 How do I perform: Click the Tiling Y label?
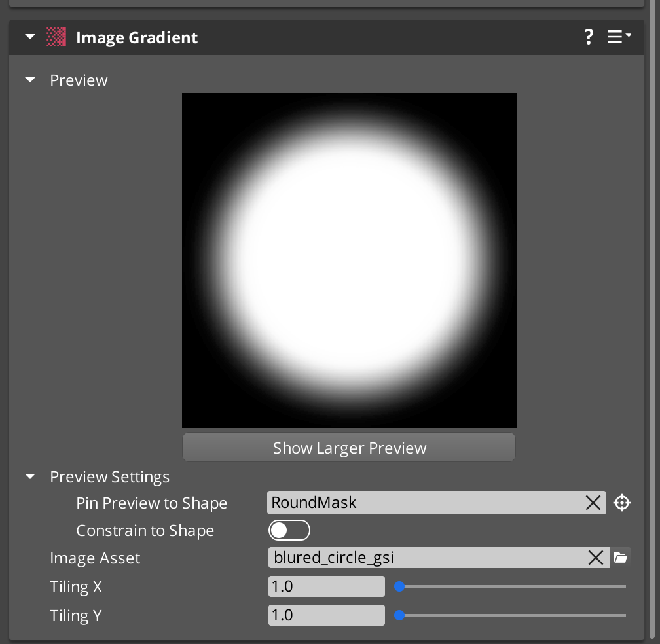[76, 615]
